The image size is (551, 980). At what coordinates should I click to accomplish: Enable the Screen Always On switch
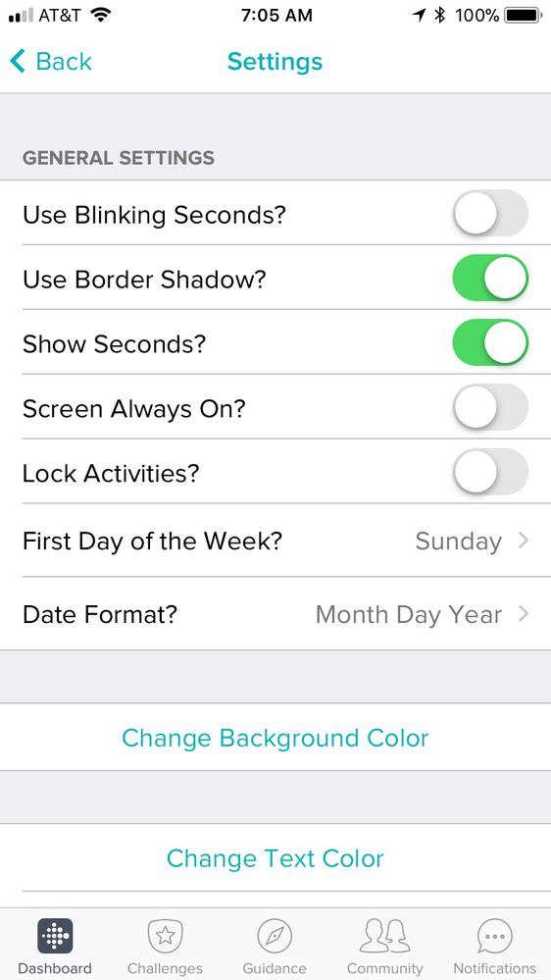[490, 407]
